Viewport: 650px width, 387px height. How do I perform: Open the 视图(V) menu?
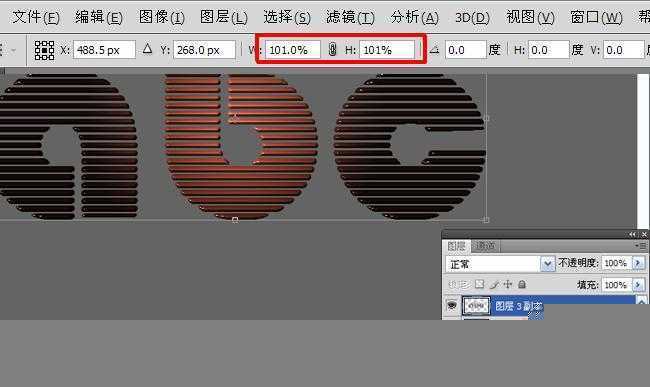click(530, 17)
